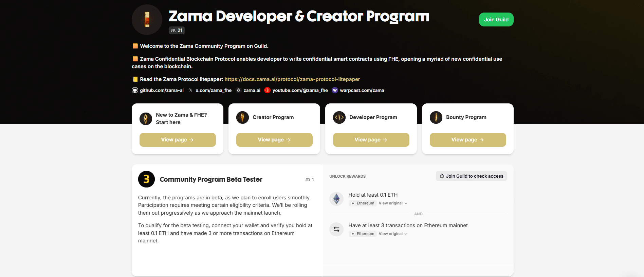Click Join Guild to check access
Viewport: 644px width, 277px height.
[x=471, y=176]
